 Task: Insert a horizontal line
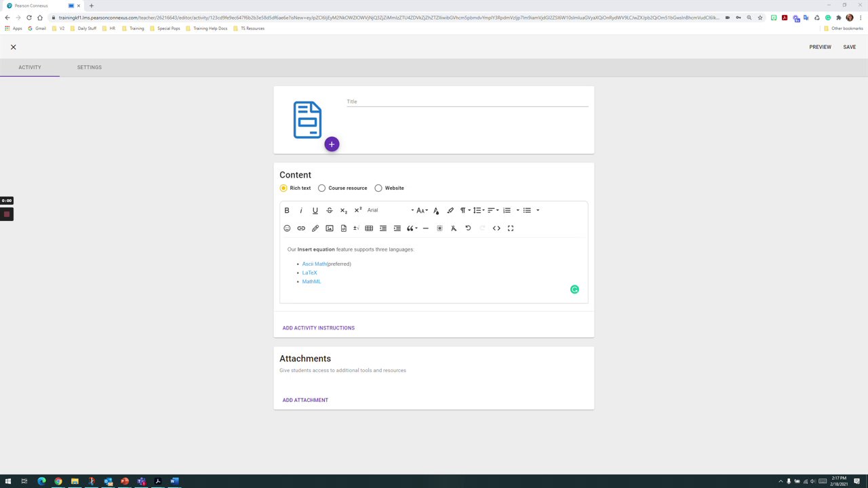426,228
